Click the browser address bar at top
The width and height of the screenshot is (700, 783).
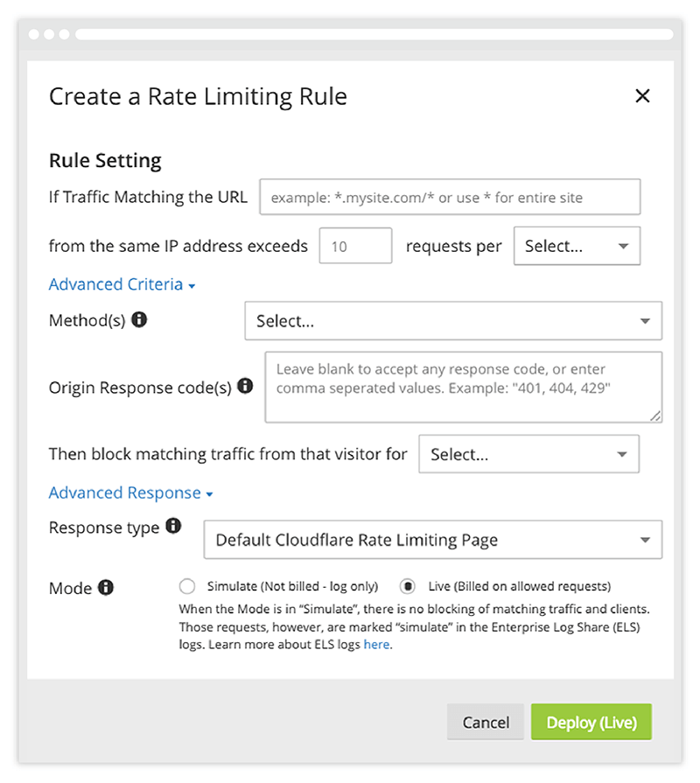pyautogui.click(x=374, y=35)
